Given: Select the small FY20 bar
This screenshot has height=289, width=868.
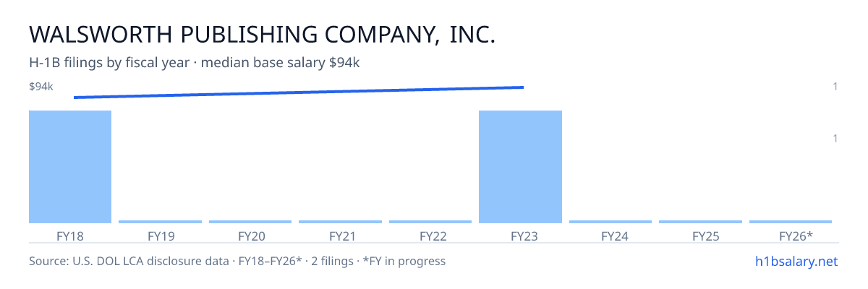Looking at the screenshot, I should pos(250,222).
